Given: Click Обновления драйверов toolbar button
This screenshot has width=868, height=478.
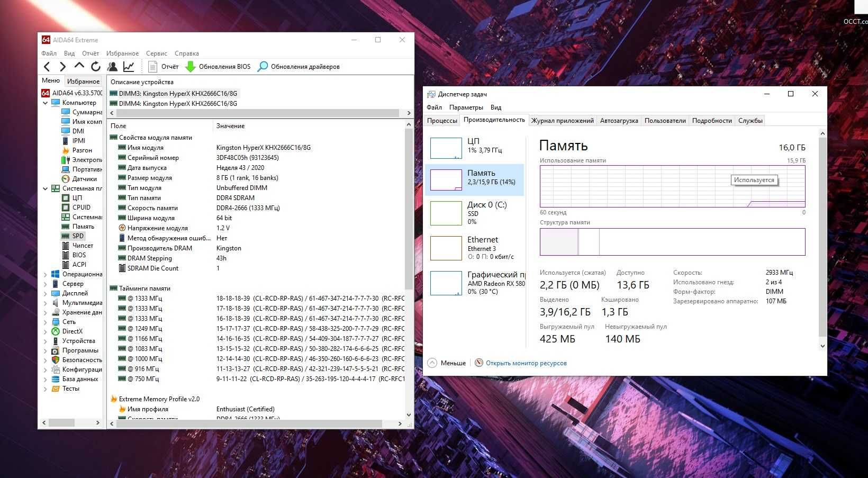Looking at the screenshot, I should (x=299, y=67).
